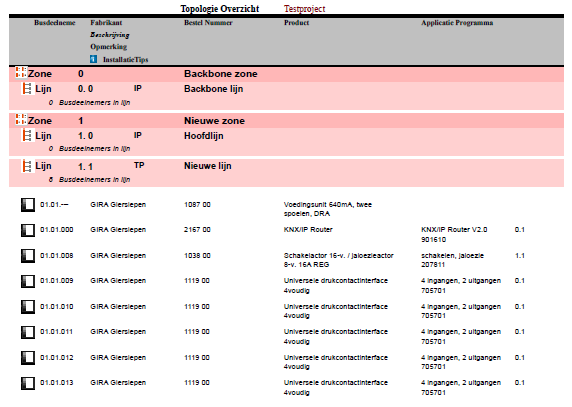Click the Topologie Overzicht heading
Viewport: 572px width, 407px height.
220,9
